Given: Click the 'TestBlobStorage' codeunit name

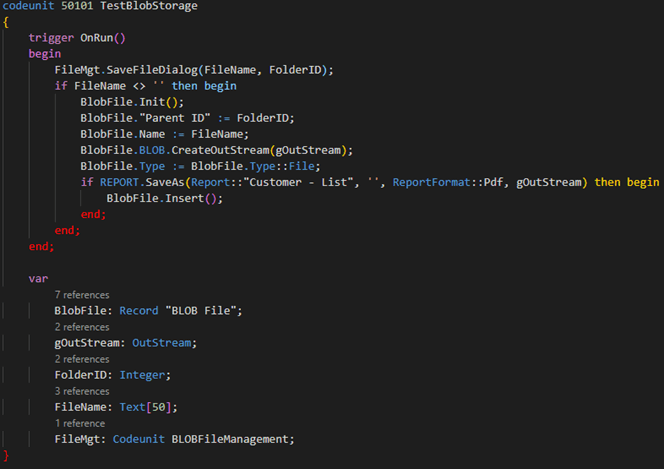Looking at the screenshot, I should click(149, 6).
